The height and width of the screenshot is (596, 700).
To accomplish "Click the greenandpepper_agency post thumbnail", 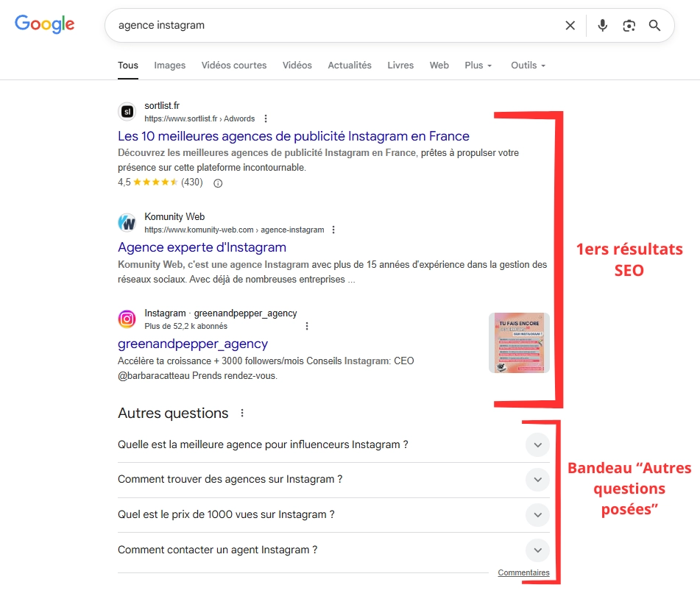I will pos(519,343).
